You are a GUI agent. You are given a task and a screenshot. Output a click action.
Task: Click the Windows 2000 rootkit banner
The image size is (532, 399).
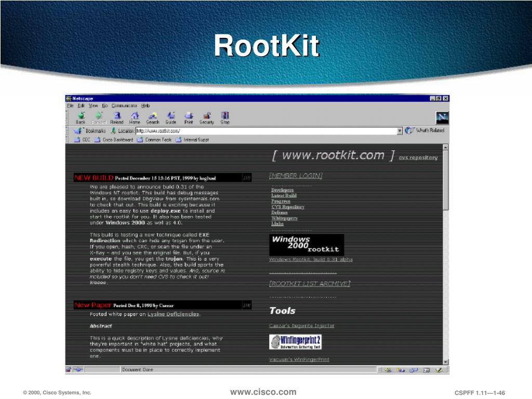click(x=307, y=245)
